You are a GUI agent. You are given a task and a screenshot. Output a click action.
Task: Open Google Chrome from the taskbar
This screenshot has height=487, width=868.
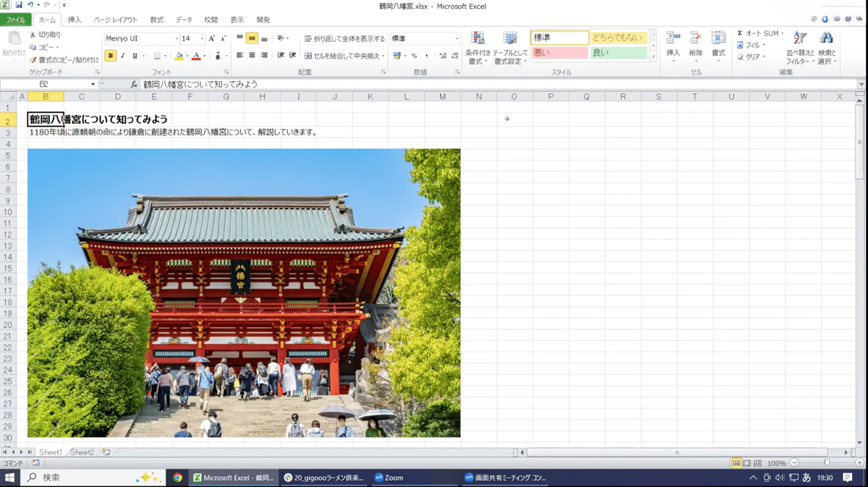click(177, 478)
